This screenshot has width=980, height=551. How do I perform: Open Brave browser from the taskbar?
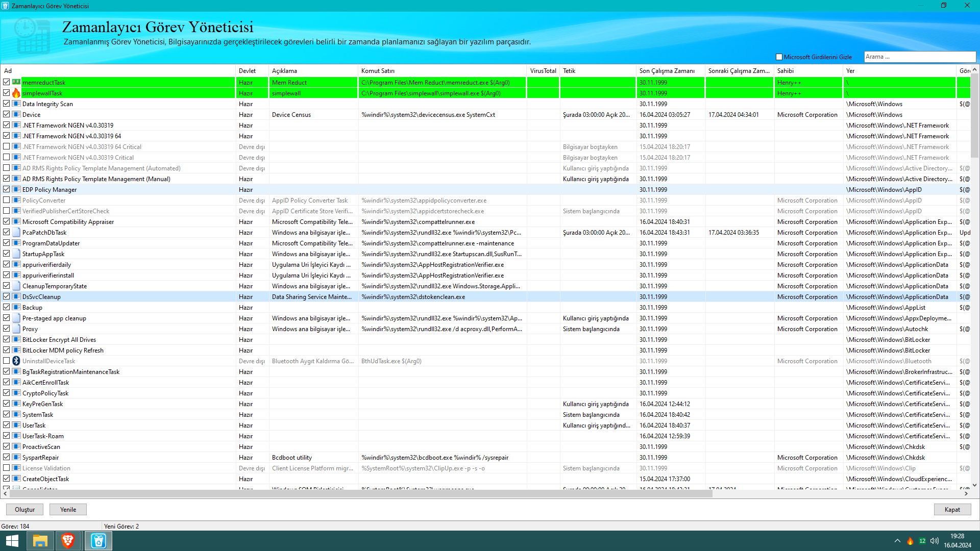tap(67, 541)
